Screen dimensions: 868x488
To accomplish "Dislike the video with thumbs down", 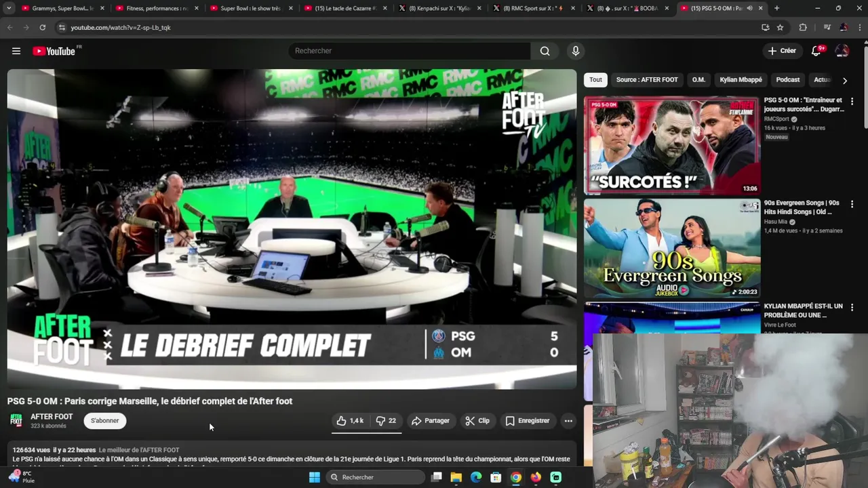I will pyautogui.click(x=386, y=421).
